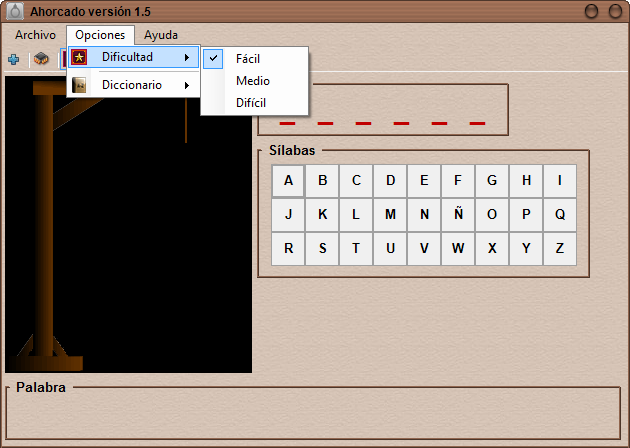Open the Ayuda menu

click(161, 35)
